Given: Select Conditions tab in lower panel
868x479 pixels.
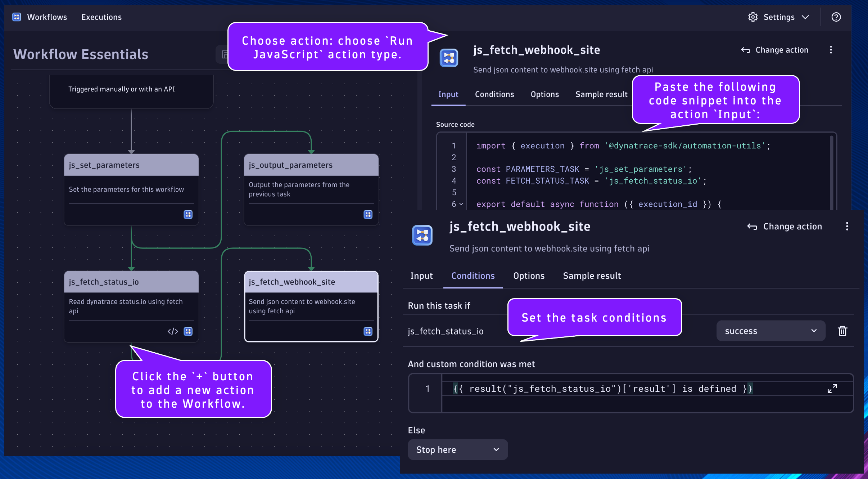Looking at the screenshot, I should 473,276.
